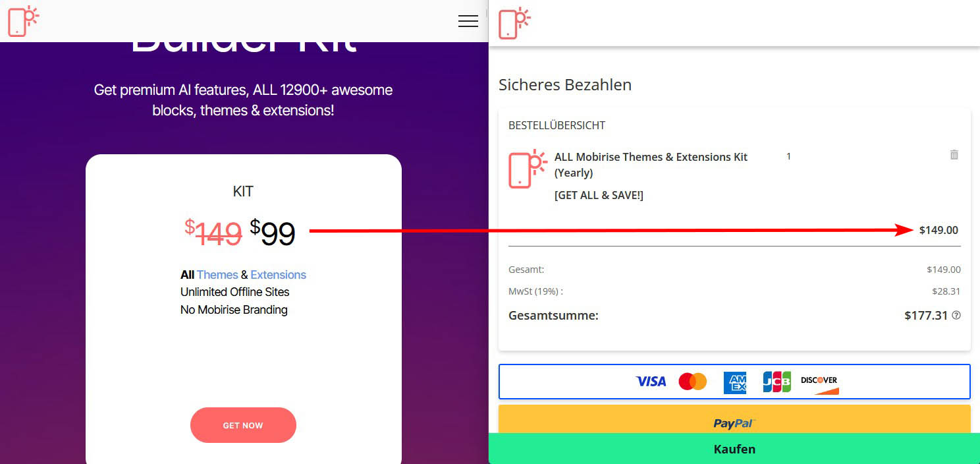The height and width of the screenshot is (464, 980).
Task: Open the Themes link
Action: 217,275
